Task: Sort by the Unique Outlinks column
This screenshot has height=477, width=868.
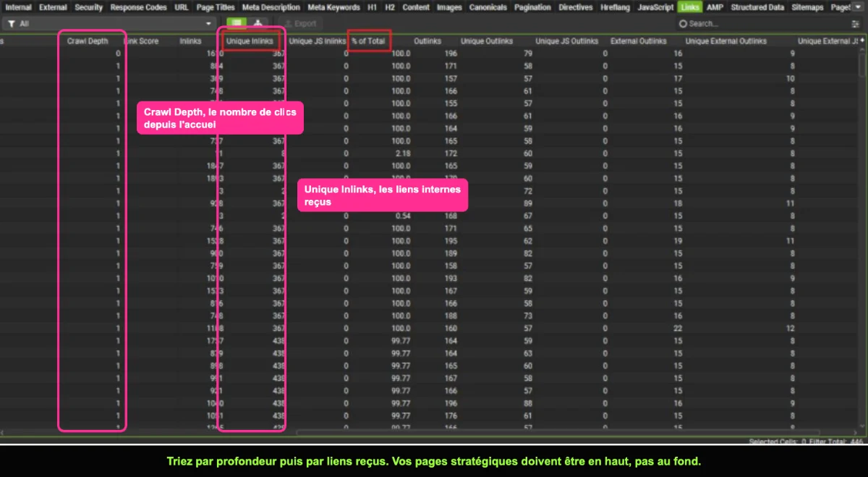Action: click(x=486, y=41)
